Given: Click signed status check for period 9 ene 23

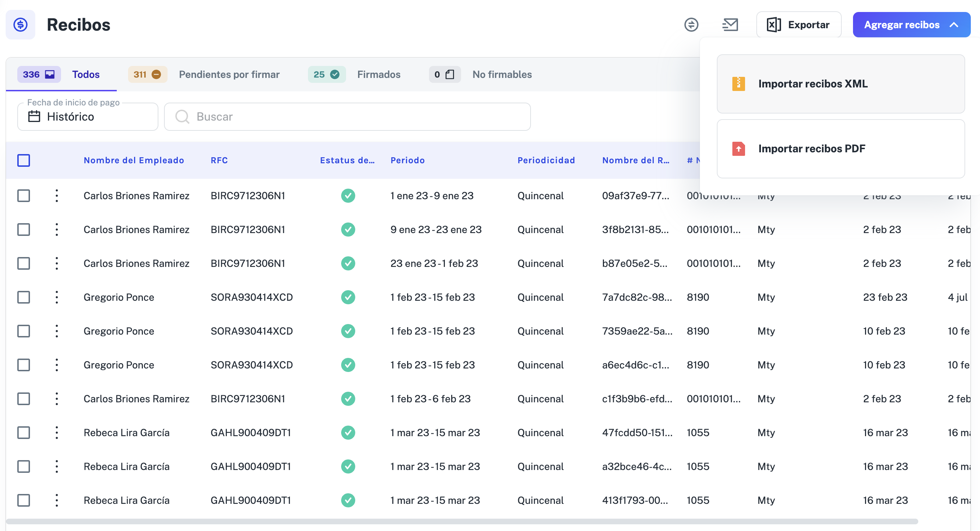Looking at the screenshot, I should click(348, 230).
